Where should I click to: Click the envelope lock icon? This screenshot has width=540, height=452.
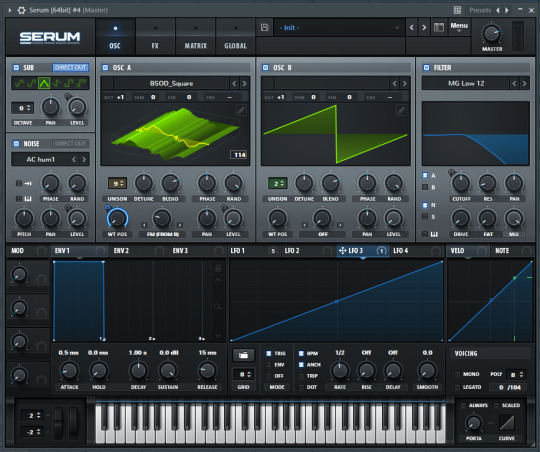coord(218,268)
